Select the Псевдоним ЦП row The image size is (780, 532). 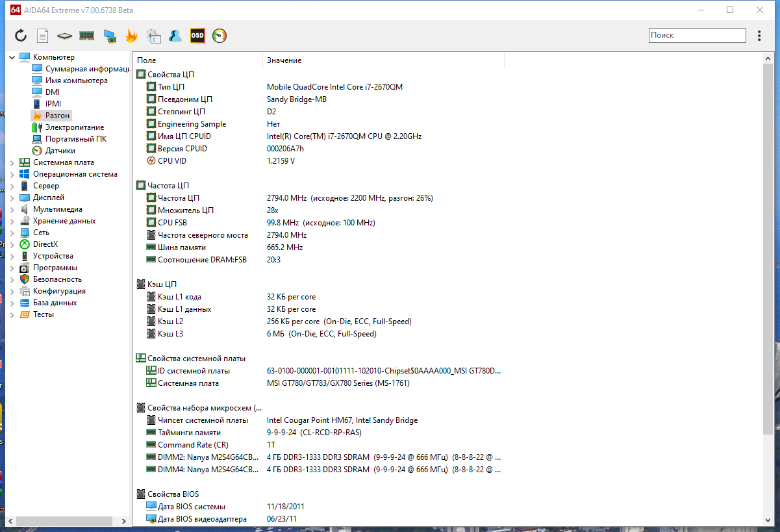click(x=318, y=99)
